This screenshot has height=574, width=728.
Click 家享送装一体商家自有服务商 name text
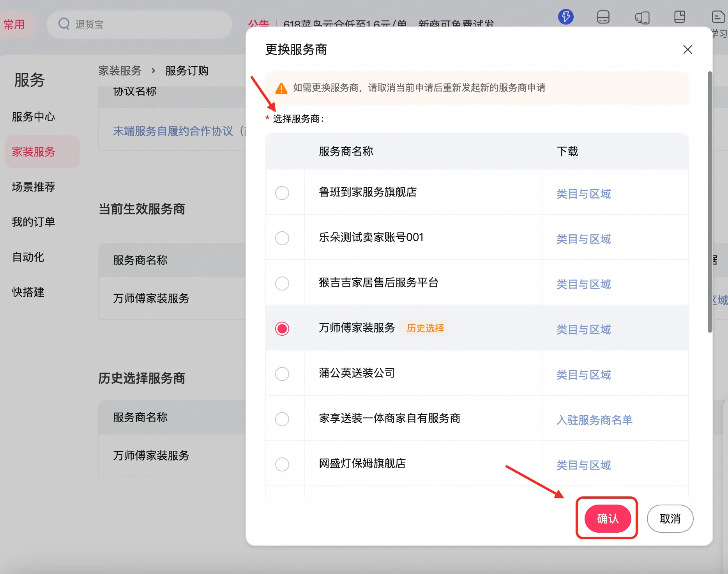tap(390, 418)
